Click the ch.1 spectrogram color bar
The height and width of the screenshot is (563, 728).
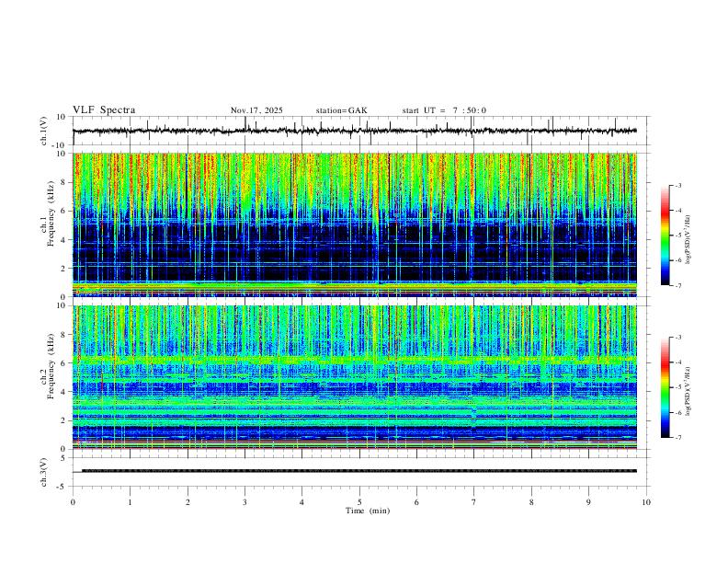point(665,236)
